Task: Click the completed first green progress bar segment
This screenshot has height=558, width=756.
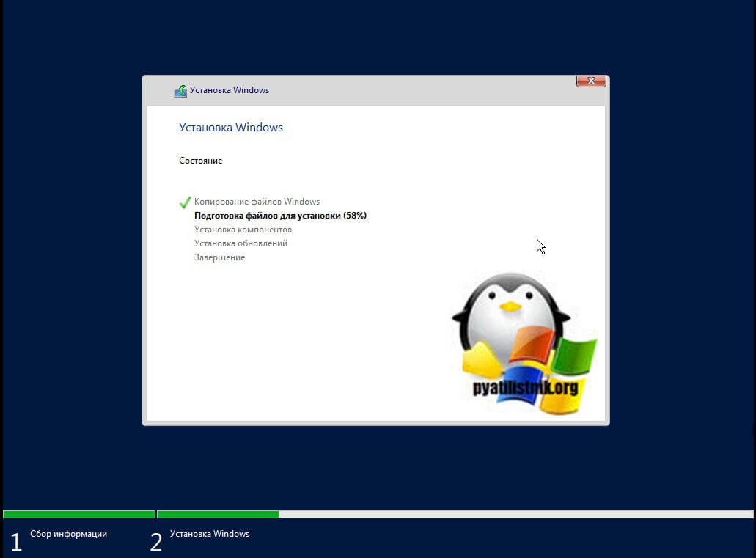Action: [x=78, y=515]
